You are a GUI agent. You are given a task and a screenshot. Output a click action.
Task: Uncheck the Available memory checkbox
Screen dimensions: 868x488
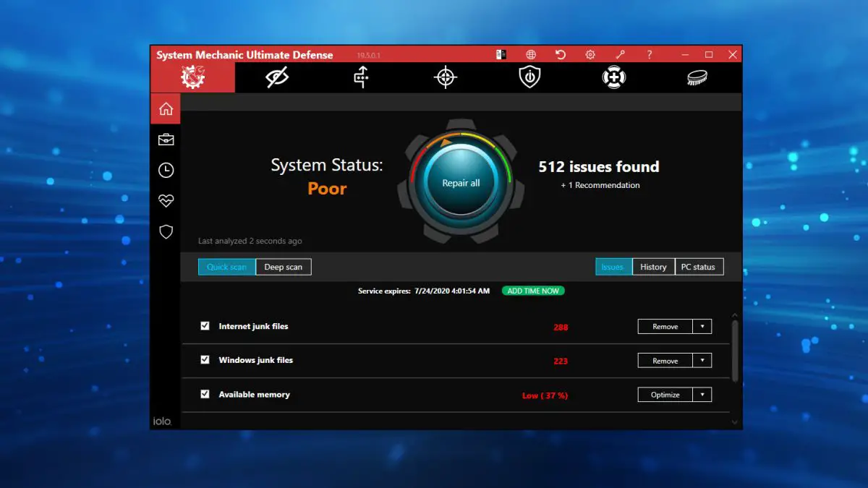205,394
